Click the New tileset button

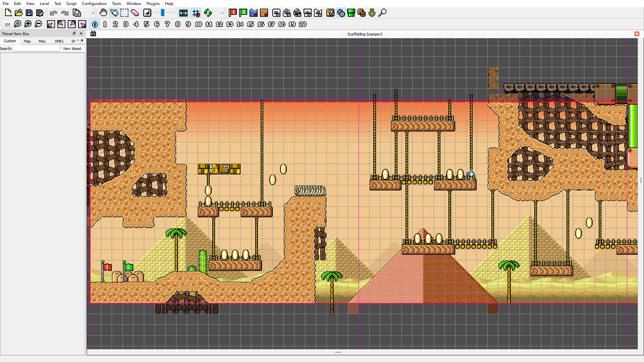(x=72, y=48)
